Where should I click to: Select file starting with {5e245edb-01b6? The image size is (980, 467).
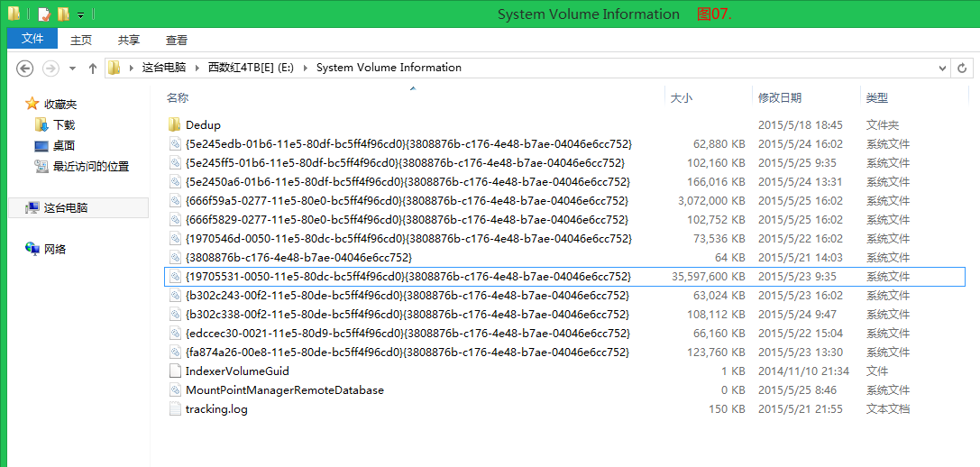click(x=566, y=143)
